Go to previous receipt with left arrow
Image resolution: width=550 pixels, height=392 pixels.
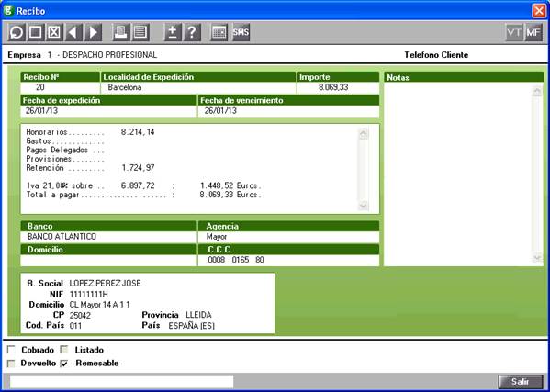pyautogui.click(x=73, y=33)
